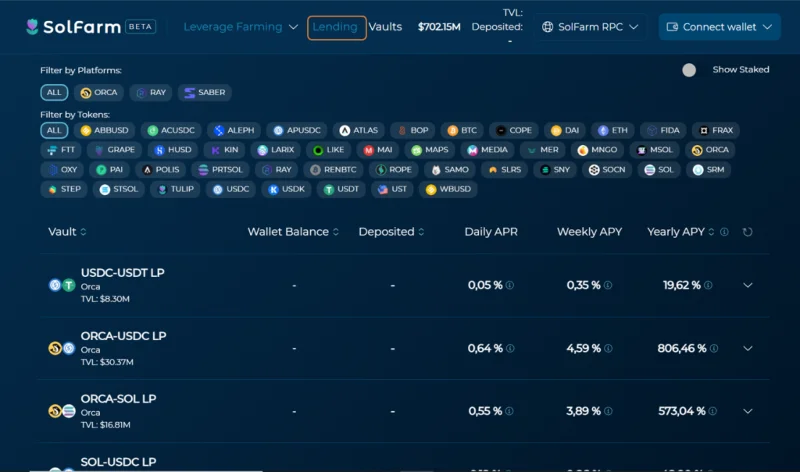800x472 pixels.
Task: Filter tokens by ALEPH
Action: coord(234,130)
